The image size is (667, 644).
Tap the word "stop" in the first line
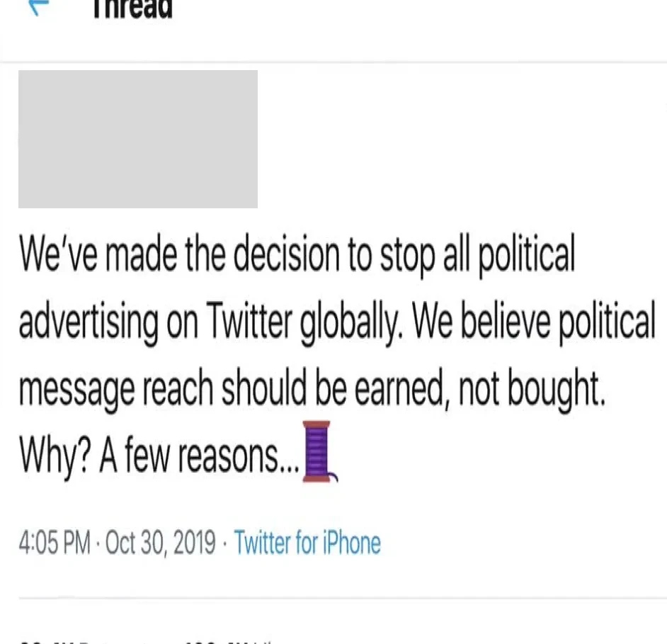pos(407,256)
